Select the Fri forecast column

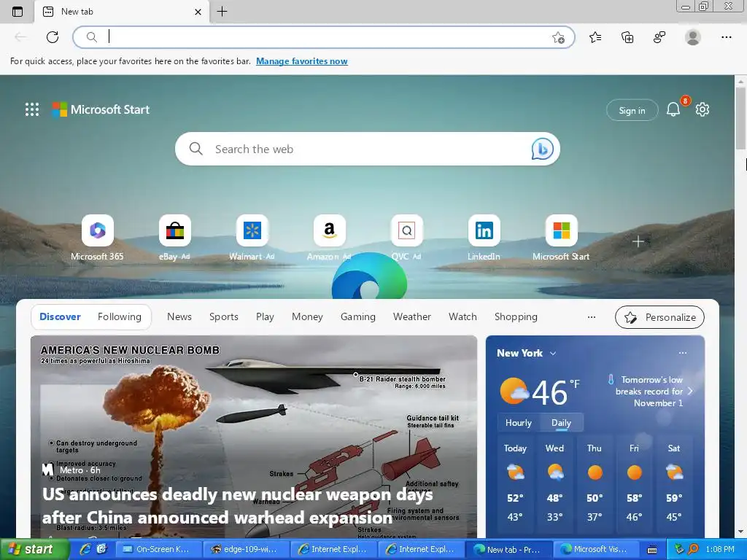(x=634, y=483)
